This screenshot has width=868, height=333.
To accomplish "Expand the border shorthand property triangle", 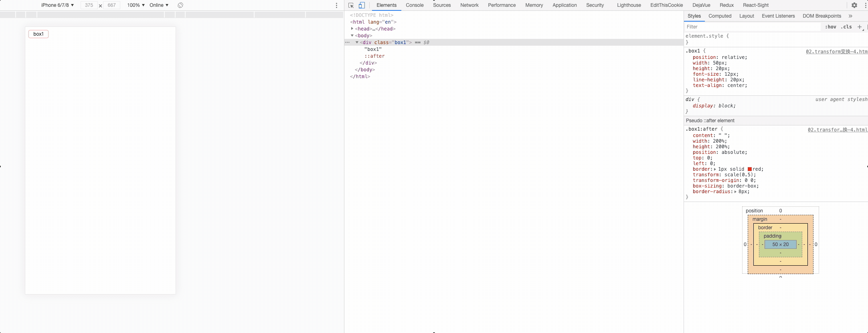I will click(715, 169).
